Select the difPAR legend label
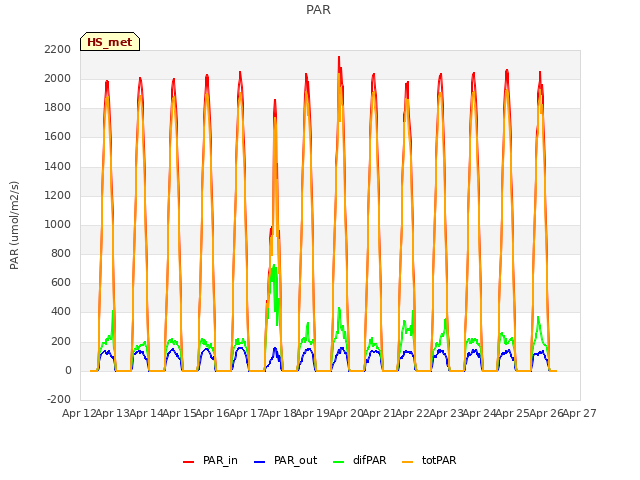640x480 pixels. (x=369, y=460)
